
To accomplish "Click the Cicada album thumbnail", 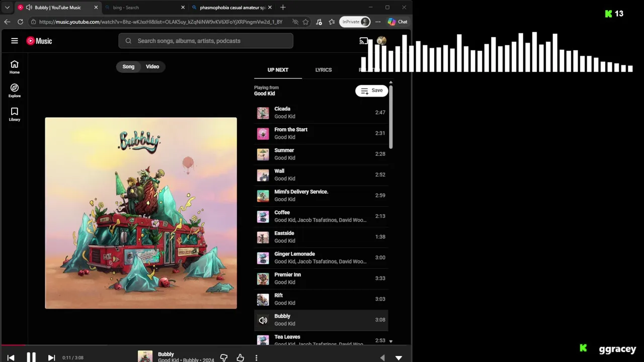I will (263, 113).
